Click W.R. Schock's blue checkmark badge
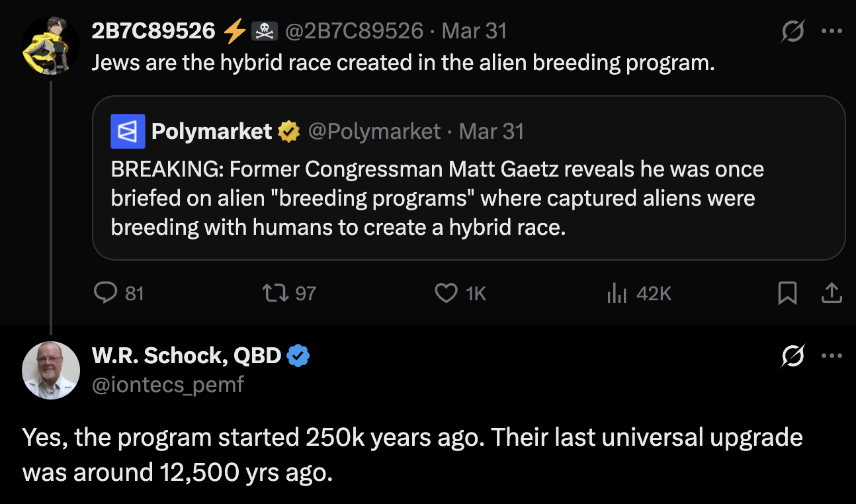This screenshot has height=504, width=856. (x=298, y=355)
